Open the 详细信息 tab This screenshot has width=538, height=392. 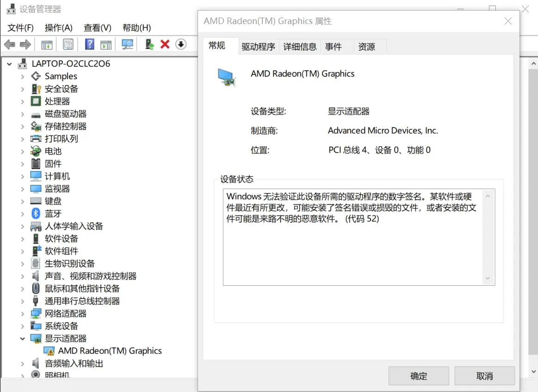[x=300, y=47]
